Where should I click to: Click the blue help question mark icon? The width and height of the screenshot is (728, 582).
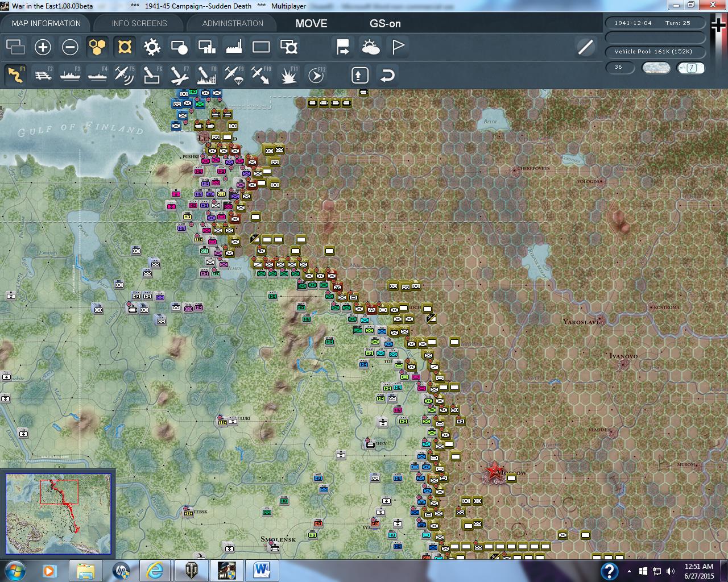tap(609, 571)
